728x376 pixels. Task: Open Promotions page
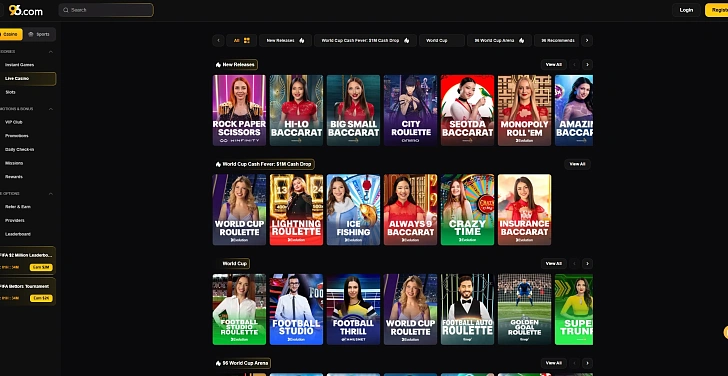tap(17, 136)
